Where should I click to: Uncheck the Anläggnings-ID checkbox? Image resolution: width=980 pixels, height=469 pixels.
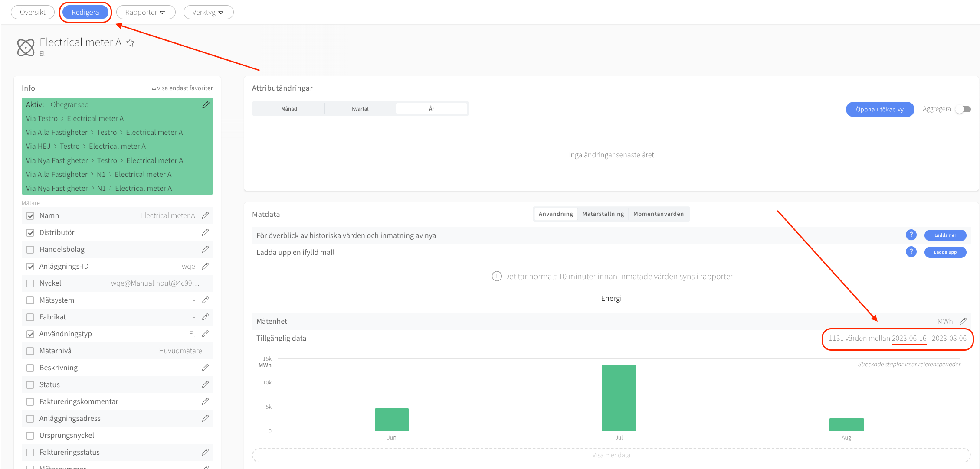point(30,267)
